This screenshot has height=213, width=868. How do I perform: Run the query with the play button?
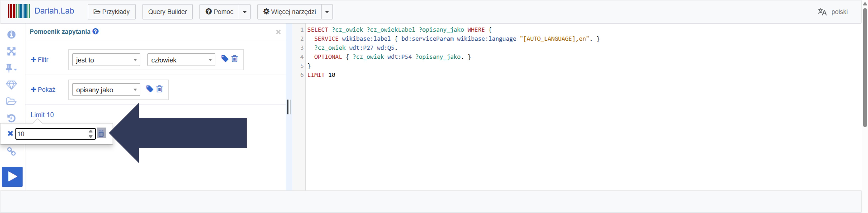tap(12, 177)
